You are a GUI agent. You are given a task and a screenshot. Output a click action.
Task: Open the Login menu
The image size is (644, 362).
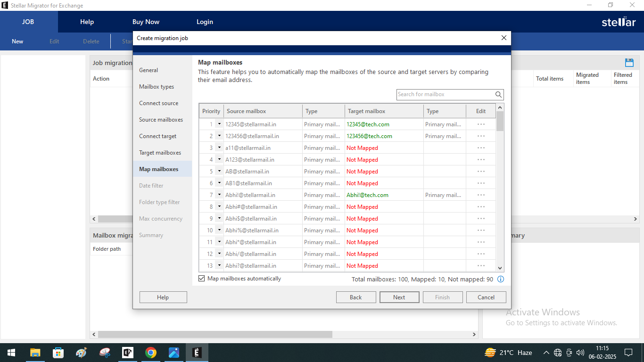point(205,22)
